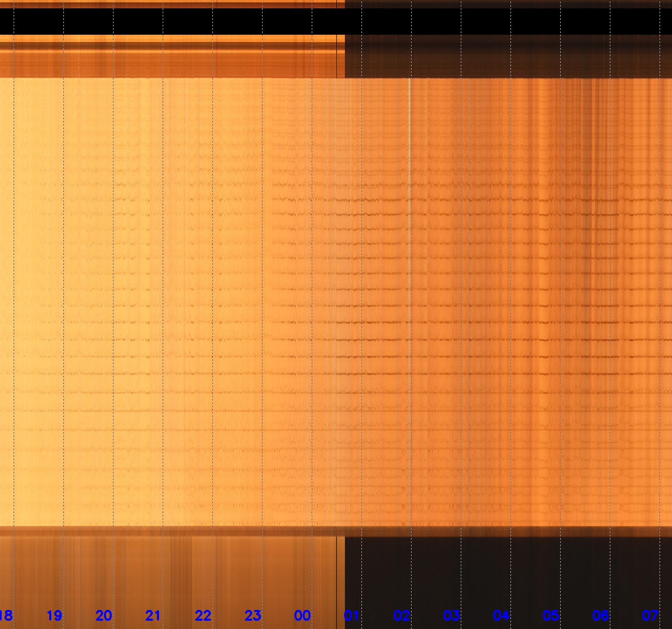Click the 06 hour time marker
Screen dimensions: 672x629
click(600, 615)
